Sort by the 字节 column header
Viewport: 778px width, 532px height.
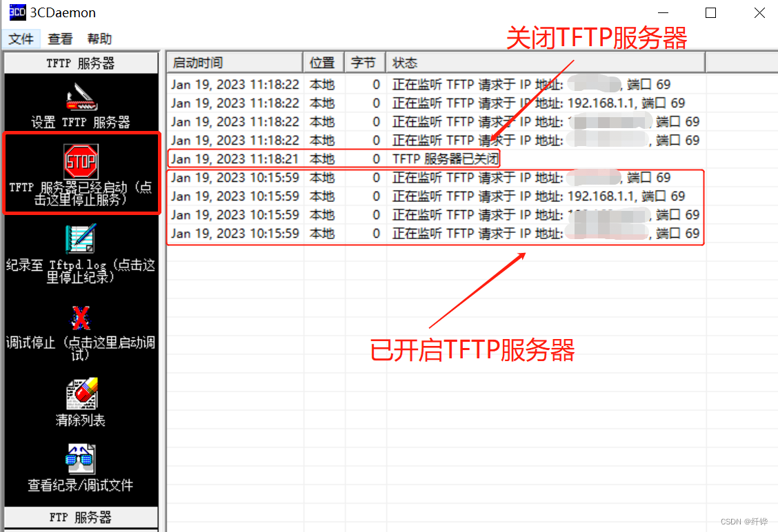point(365,63)
